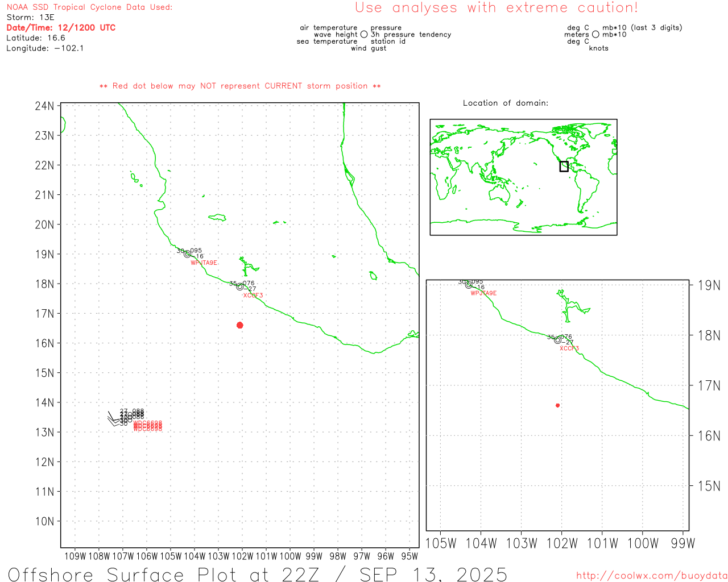Click the inset map's '15N' axis label
The width and height of the screenshot is (728, 582).
pyautogui.click(x=709, y=486)
